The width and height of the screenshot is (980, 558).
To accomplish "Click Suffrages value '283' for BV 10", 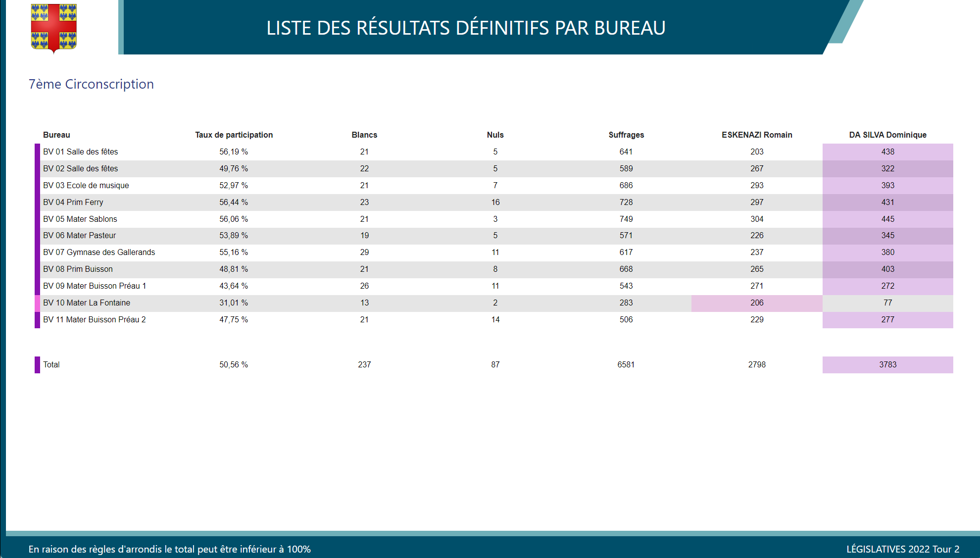I will point(626,303).
